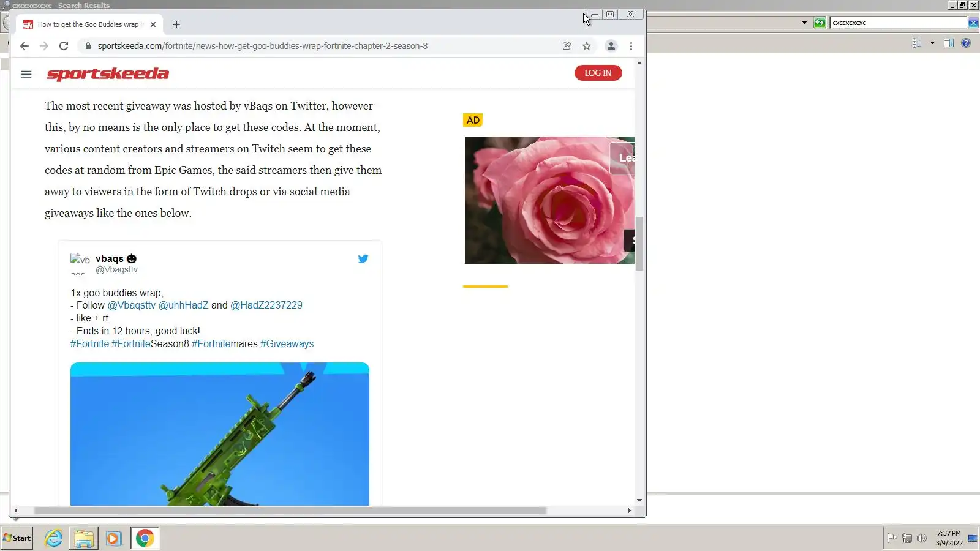View site security lock info
Screen dimensions: 980x551
click(88, 46)
